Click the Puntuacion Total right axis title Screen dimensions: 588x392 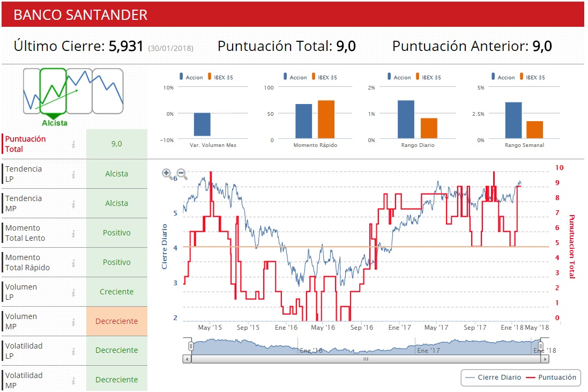(572, 247)
